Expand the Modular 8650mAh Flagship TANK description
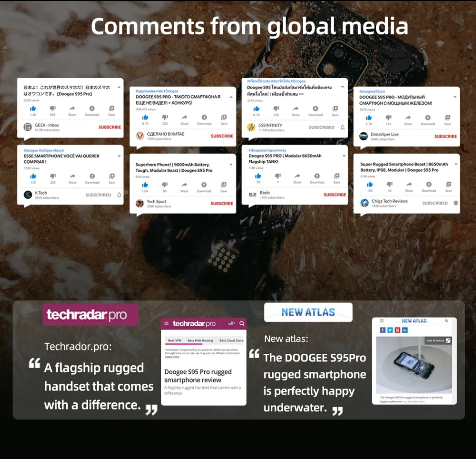Image resolution: width=476 pixels, height=459 pixels. coord(344,156)
